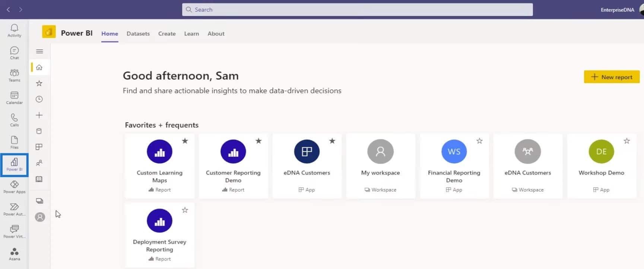
Task: Open Datasets cylinder icon in nav
Action: [x=39, y=131]
